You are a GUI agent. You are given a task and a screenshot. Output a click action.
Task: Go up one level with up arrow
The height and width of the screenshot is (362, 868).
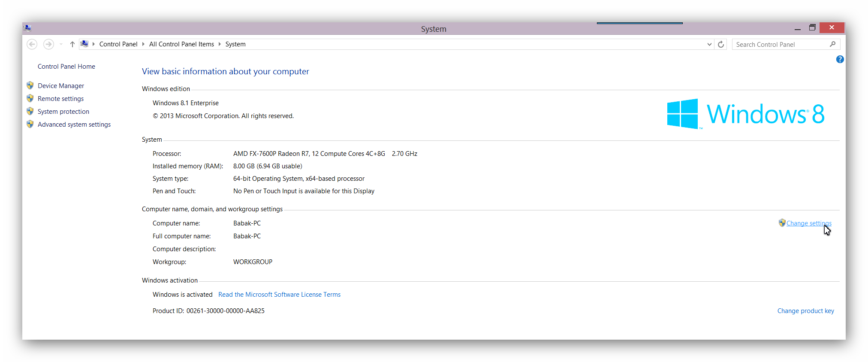point(72,44)
